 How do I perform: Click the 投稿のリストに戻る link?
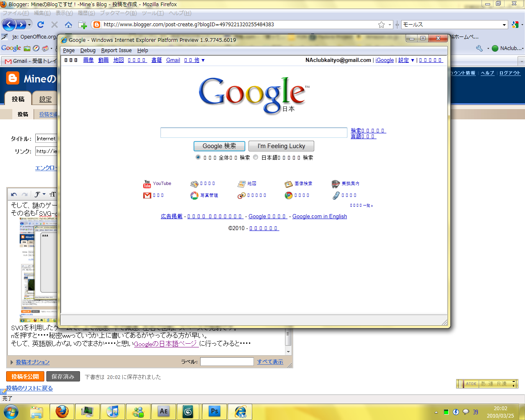(30, 388)
